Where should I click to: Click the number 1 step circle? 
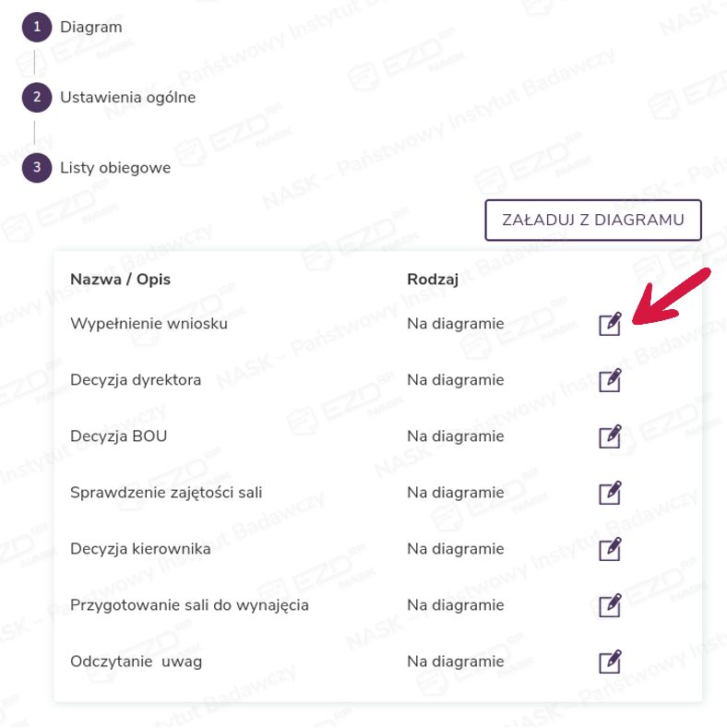coord(36,27)
